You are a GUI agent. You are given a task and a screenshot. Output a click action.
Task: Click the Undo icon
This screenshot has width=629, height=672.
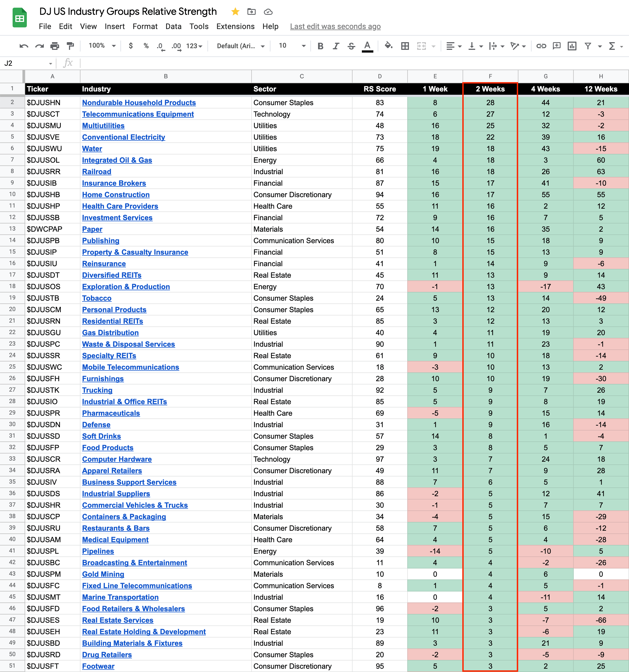coord(24,46)
